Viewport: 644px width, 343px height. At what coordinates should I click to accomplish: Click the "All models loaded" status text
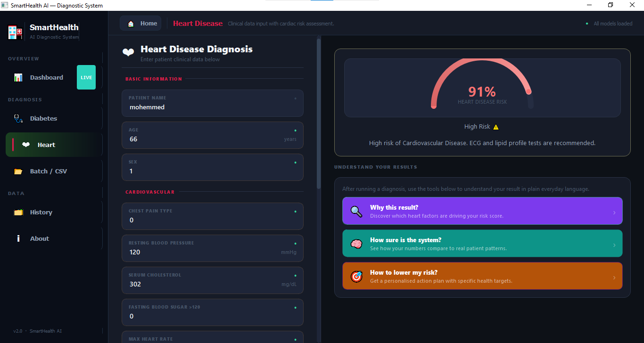[613, 24]
